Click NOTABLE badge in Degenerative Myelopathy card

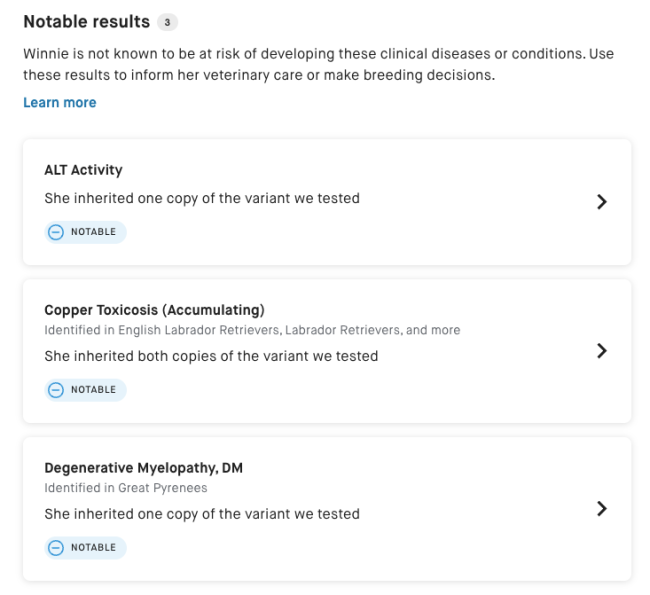(x=93, y=548)
